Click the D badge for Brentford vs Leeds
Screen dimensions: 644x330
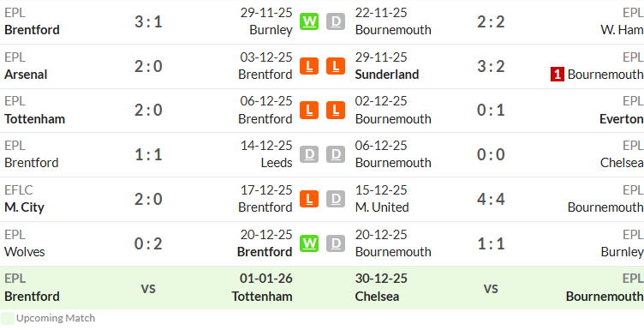[x=309, y=154]
